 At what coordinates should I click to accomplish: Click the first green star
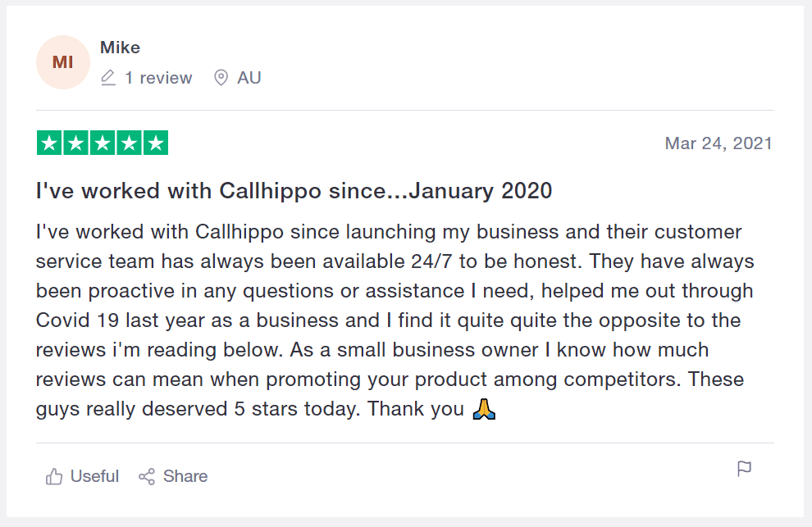tap(49, 143)
